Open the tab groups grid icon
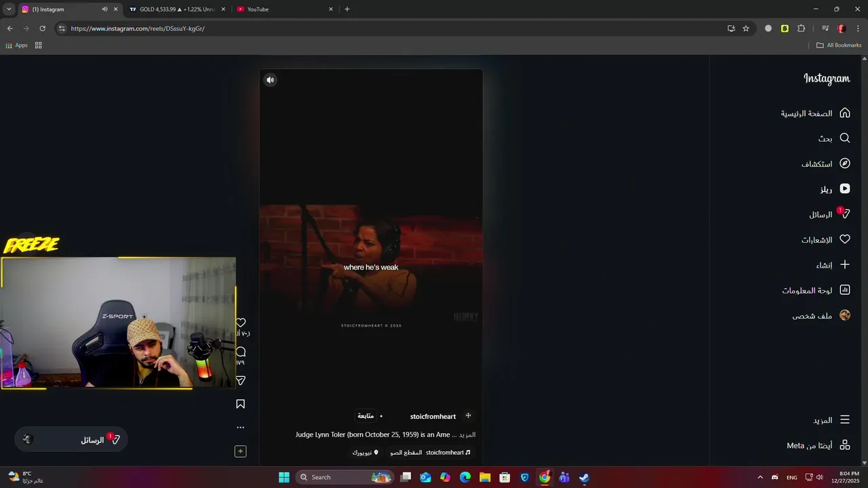The image size is (868, 488). [39, 45]
